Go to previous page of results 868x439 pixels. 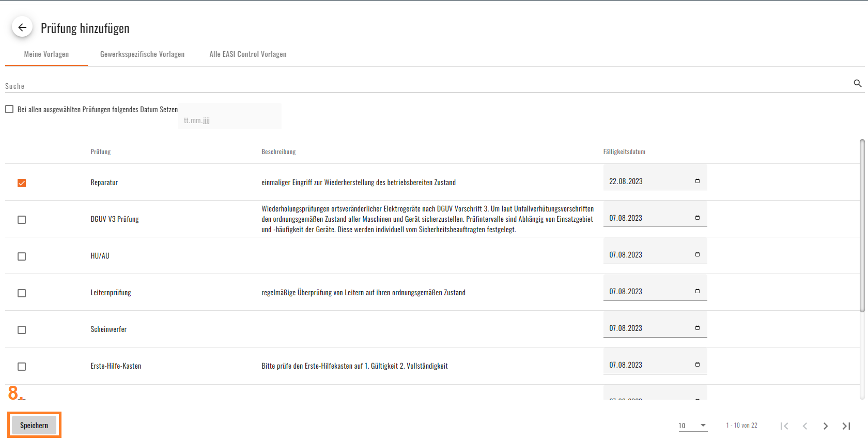tap(805, 426)
